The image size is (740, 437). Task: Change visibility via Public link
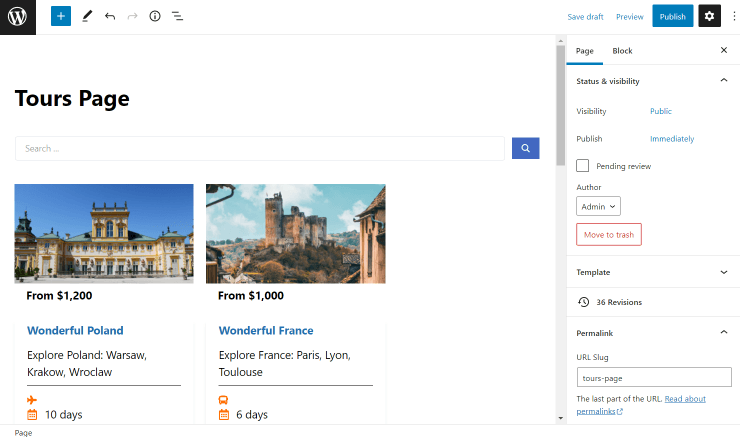[x=661, y=111]
